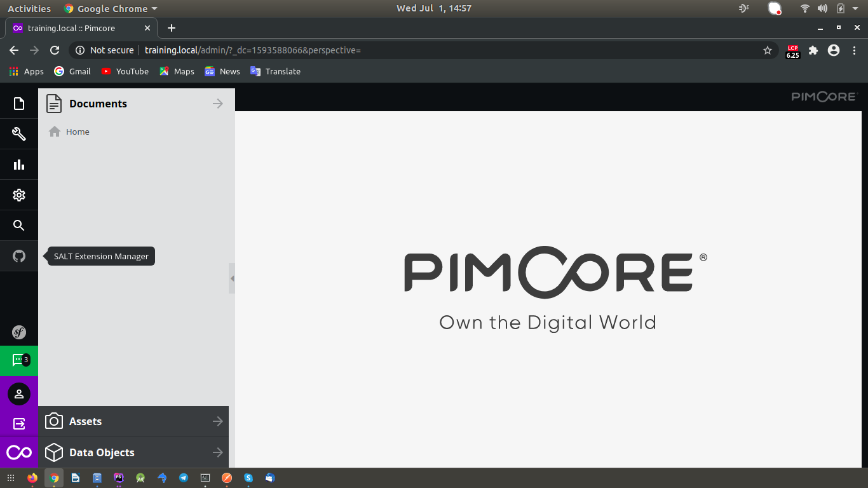
Task: Open the Settings gear menu in Pimcore sidebar
Action: pyautogui.click(x=19, y=195)
